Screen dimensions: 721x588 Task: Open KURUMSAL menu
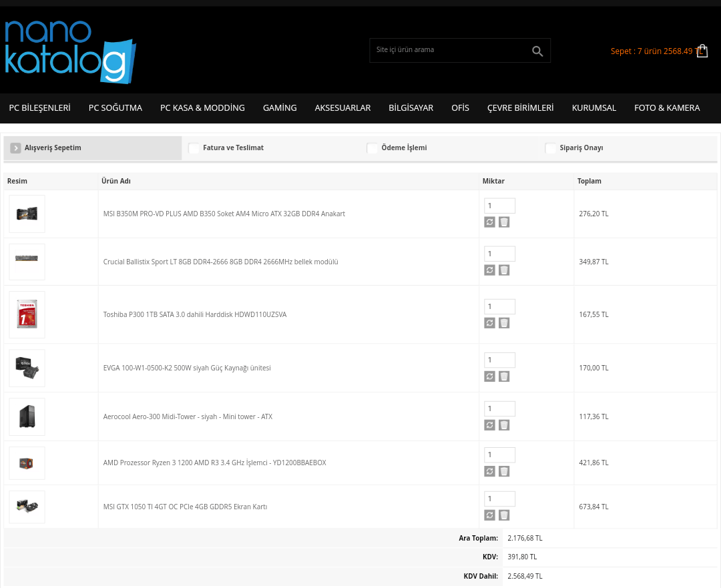click(593, 108)
